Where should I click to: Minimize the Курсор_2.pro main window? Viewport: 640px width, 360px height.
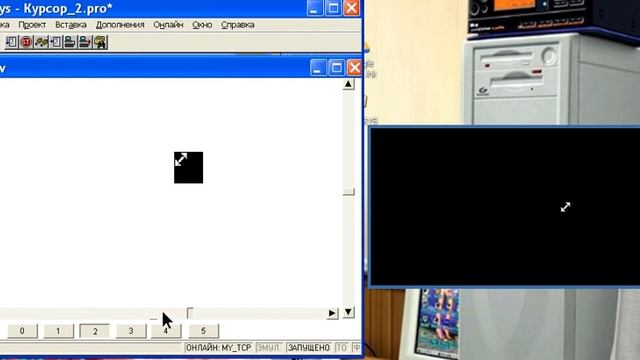(x=315, y=8)
